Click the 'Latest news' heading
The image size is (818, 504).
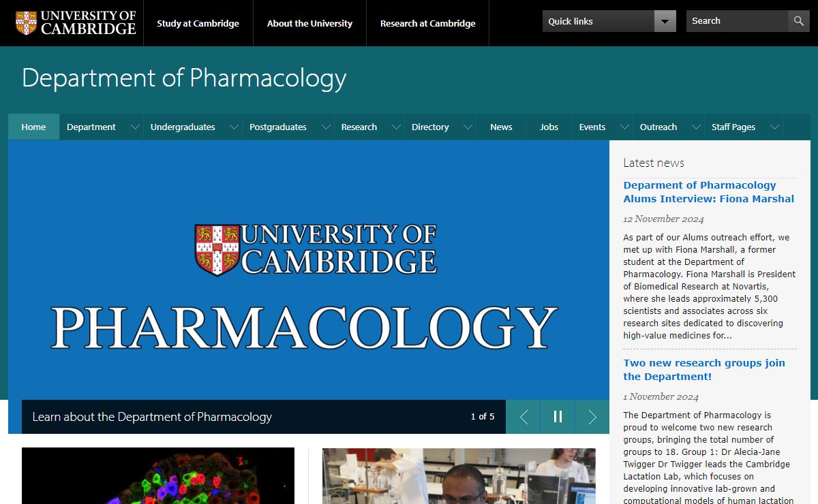pyautogui.click(x=654, y=163)
